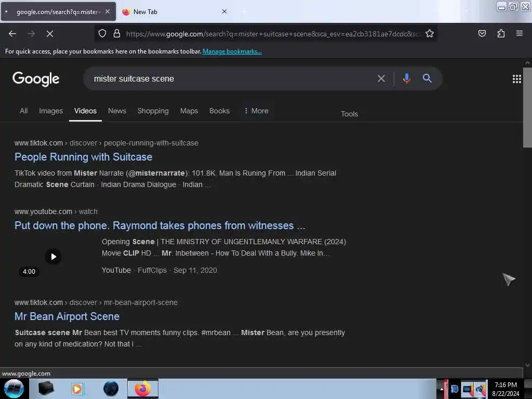Show the clock showing 7:16 PM
This screenshot has width=532, height=399.
click(x=506, y=389)
